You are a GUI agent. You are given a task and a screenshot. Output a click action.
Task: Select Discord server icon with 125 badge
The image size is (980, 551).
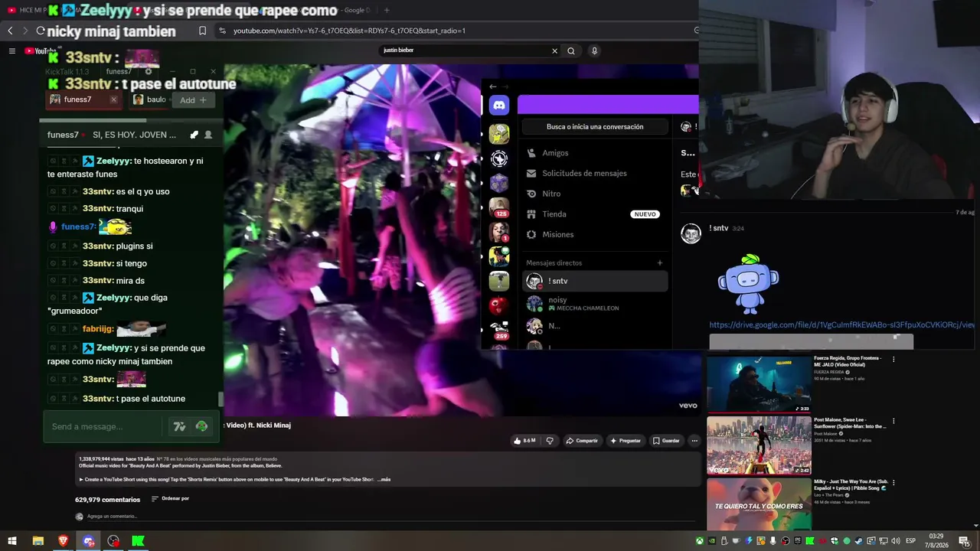click(x=499, y=207)
